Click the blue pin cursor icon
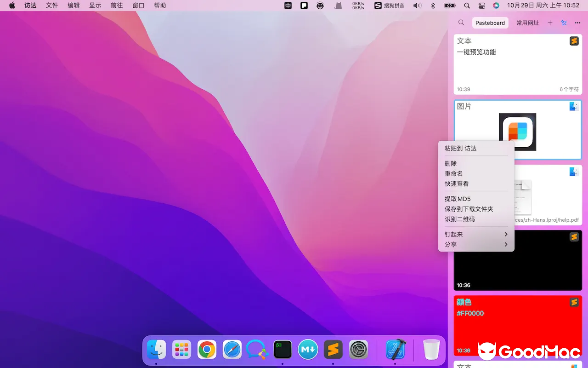Viewport: 588px width, 368px height. (564, 22)
